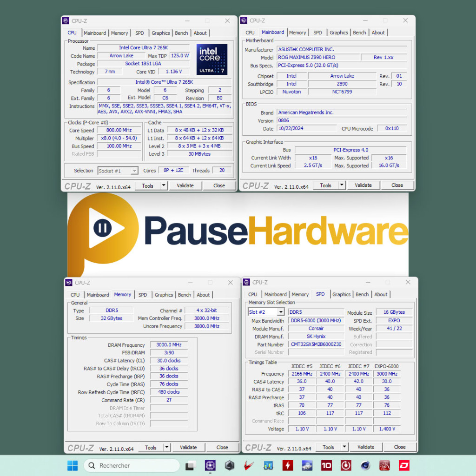This screenshot has width=476, height=476.
Task: Click the Core Speed value 800.00 MHz
Action: [x=119, y=130]
